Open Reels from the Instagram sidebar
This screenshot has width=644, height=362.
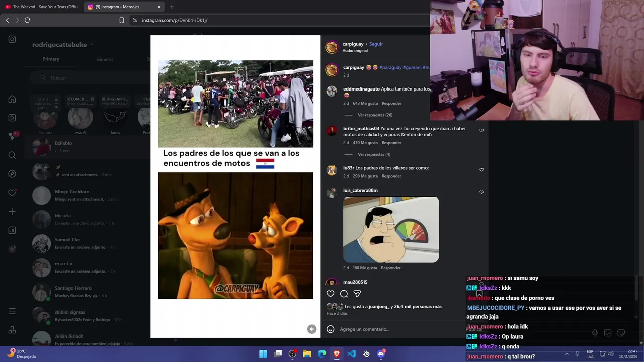pos(12,118)
